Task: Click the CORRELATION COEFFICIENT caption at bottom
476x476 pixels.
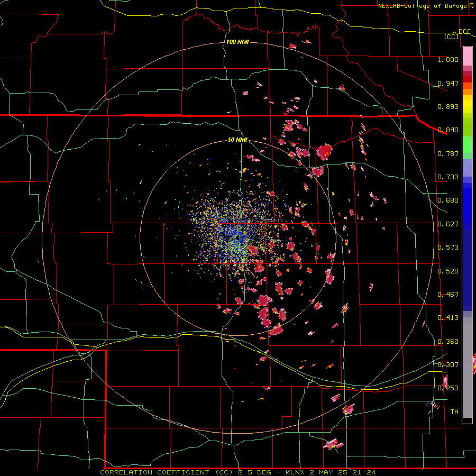Action: [238, 472]
